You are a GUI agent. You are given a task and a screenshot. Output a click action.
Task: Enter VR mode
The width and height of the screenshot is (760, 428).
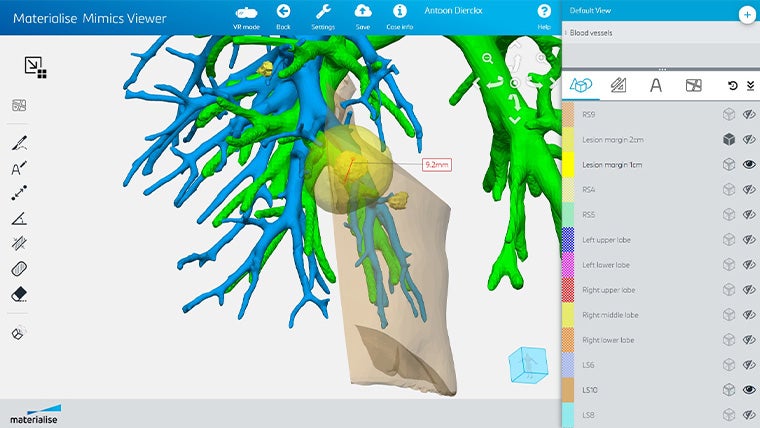(246, 16)
